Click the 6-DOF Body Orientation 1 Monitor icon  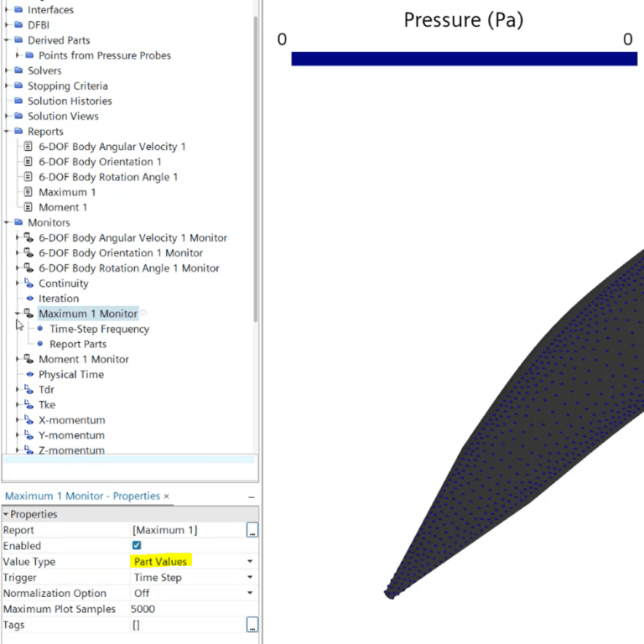click(x=29, y=252)
